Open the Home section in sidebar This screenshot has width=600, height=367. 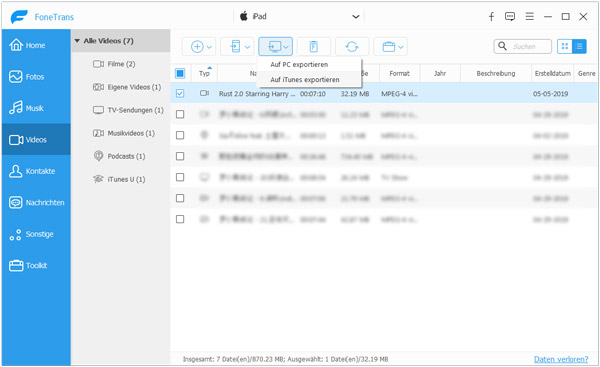tap(36, 45)
